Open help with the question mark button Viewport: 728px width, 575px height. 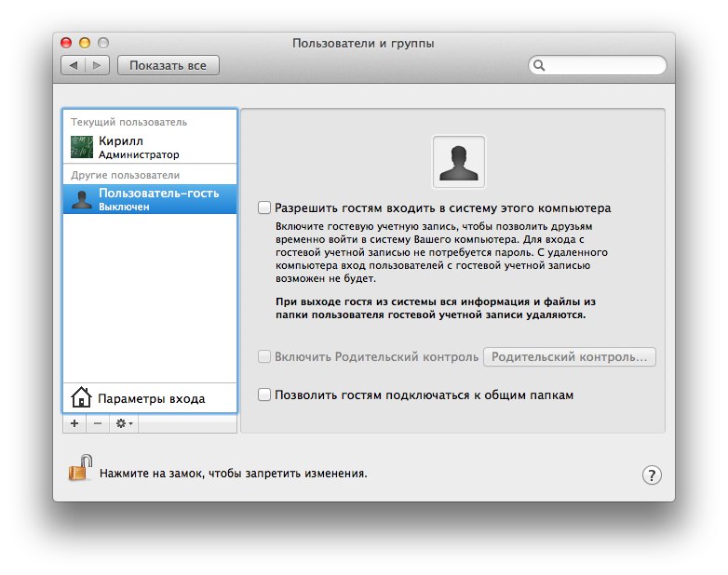(x=652, y=475)
